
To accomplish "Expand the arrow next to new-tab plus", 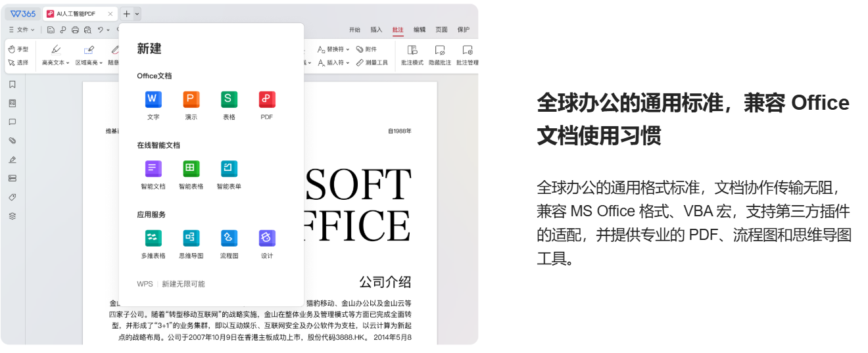I will pyautogui.click(x=137, y=14).
